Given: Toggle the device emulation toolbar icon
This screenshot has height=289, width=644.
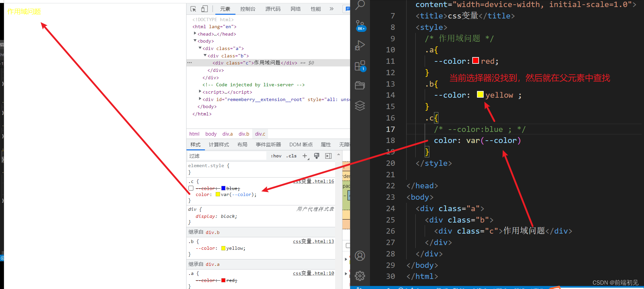Looking at the screenshot, I should [205, 9].
